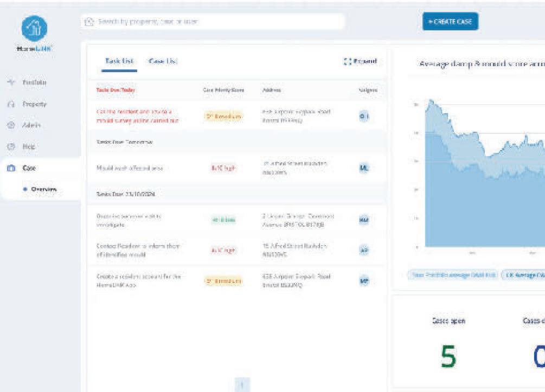Click the Assignee column header

click(368, 90)
